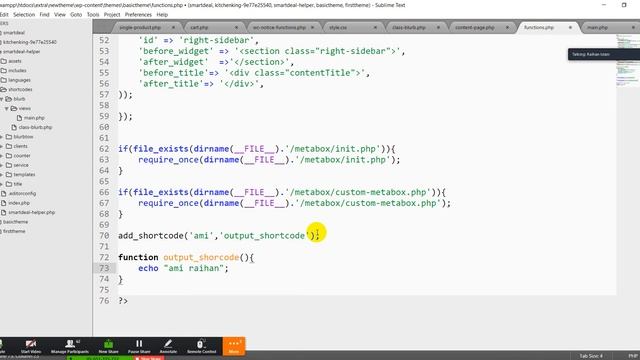This screenshot has width=640, height=360.
Task: Select the firsttheme folder in sidebar
Action: (x=14, y=231)
